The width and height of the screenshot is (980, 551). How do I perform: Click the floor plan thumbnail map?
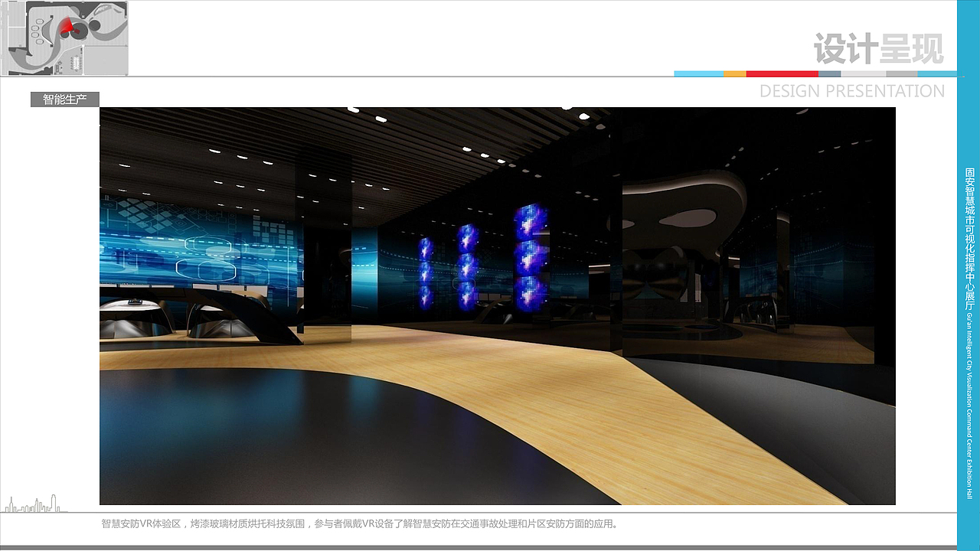click(65, 38)
